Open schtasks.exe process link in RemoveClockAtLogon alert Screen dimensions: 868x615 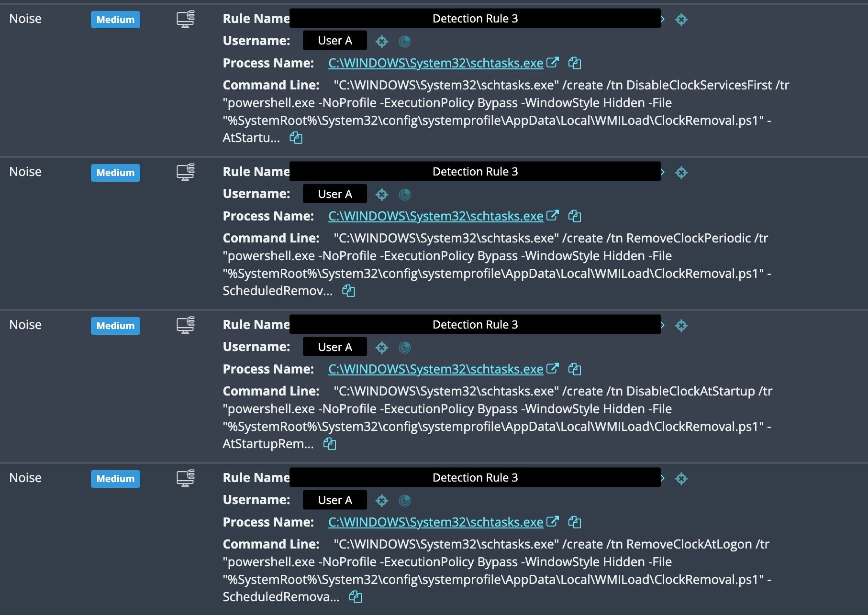[x=435, y=522]
